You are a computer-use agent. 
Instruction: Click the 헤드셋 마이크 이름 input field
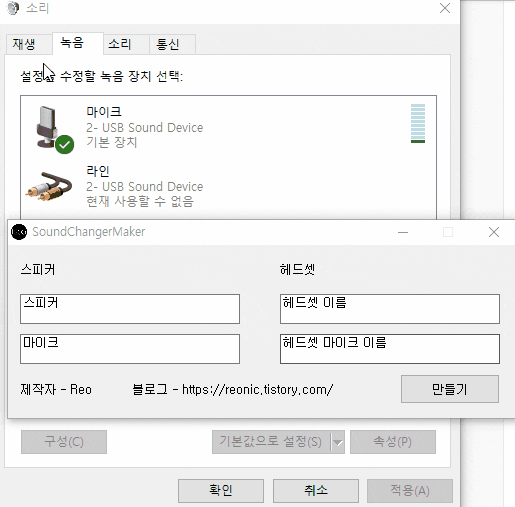pyautogui.click(x=390, y=349)
